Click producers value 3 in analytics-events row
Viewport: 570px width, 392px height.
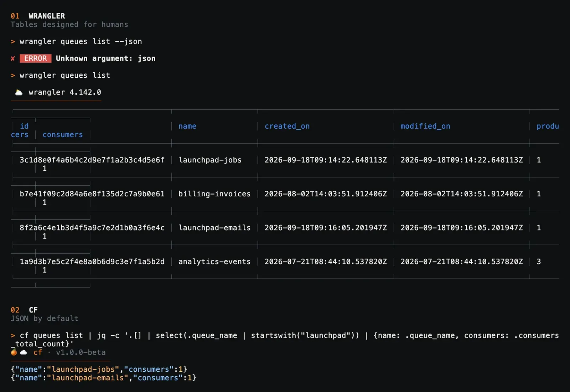[539, 262]
